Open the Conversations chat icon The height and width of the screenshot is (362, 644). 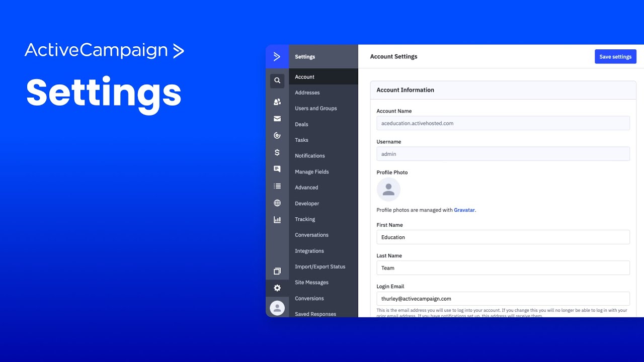tap(277, 169)
